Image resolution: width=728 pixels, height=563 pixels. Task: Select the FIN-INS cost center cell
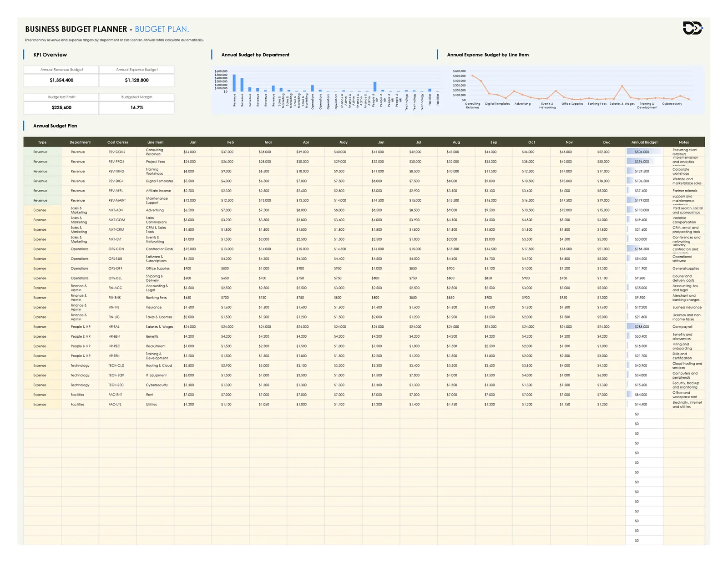(x=118, y=307)
